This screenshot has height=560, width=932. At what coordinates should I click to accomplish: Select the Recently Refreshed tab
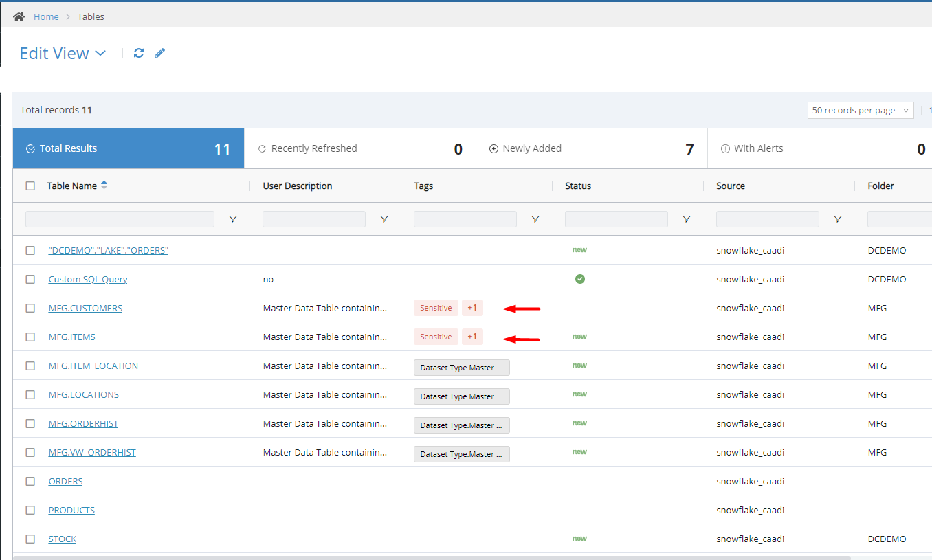coord(360,148)
